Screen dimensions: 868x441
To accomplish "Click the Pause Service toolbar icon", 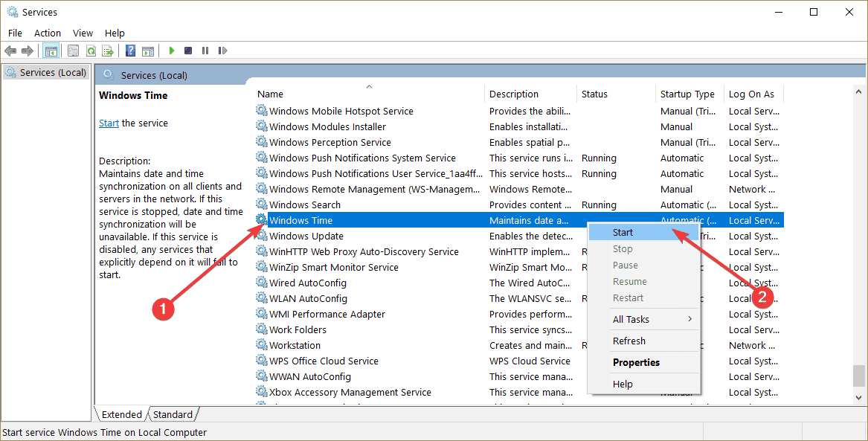I will pyautogui.click(x=205, y=51).
